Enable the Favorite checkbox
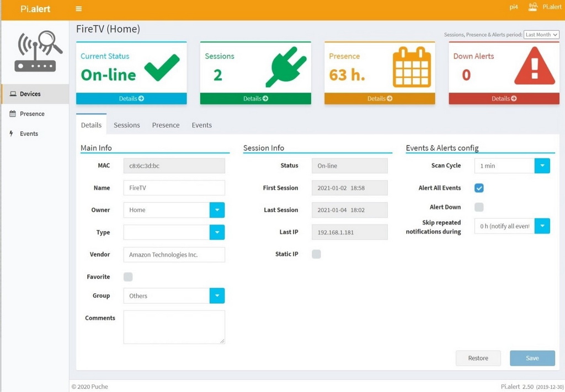 [x=128, y=276]
